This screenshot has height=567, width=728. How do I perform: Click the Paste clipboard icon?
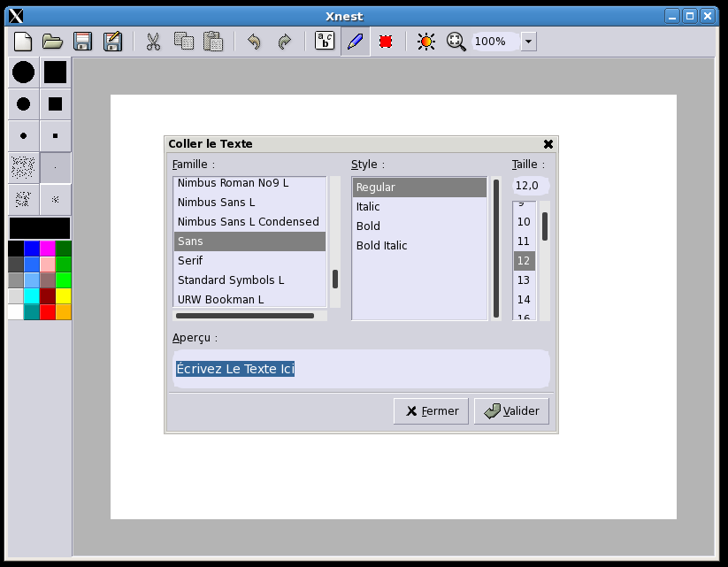coord(212,42)
